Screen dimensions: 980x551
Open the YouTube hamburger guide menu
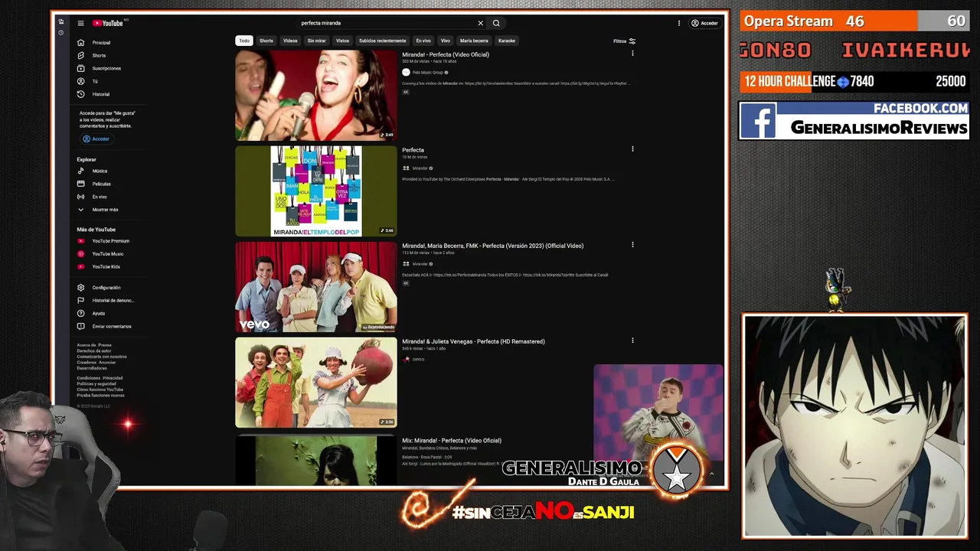coord(80,23)
